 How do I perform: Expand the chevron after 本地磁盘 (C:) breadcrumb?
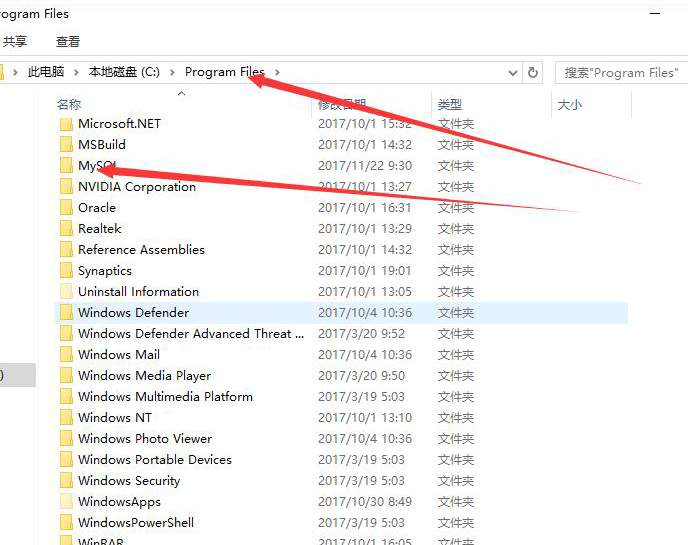tap(172, 72)
